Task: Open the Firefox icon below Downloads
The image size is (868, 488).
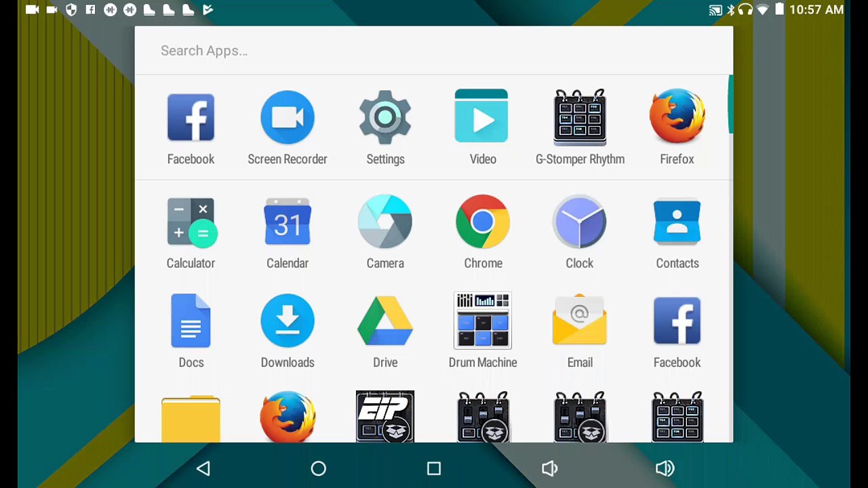Action: (288, 417)
